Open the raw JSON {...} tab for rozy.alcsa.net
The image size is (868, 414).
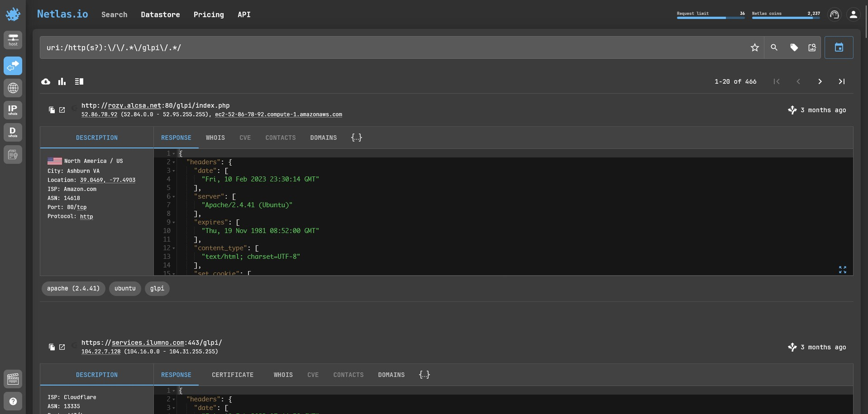357,138
